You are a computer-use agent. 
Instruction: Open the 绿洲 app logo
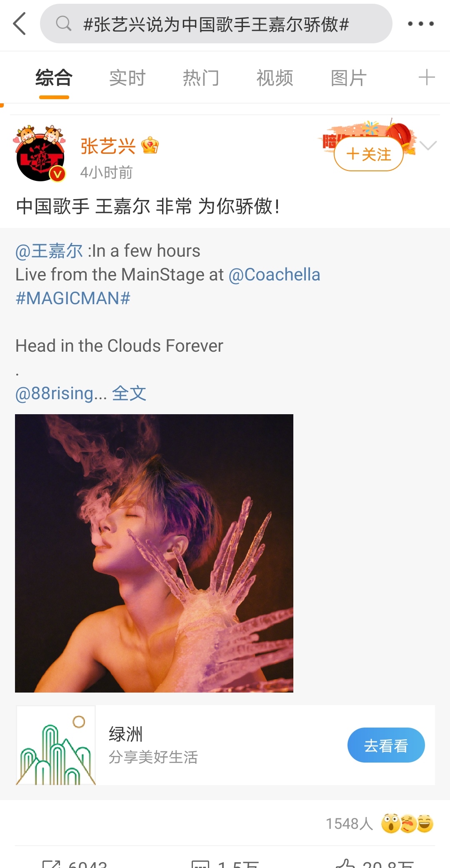coord(56,745)
